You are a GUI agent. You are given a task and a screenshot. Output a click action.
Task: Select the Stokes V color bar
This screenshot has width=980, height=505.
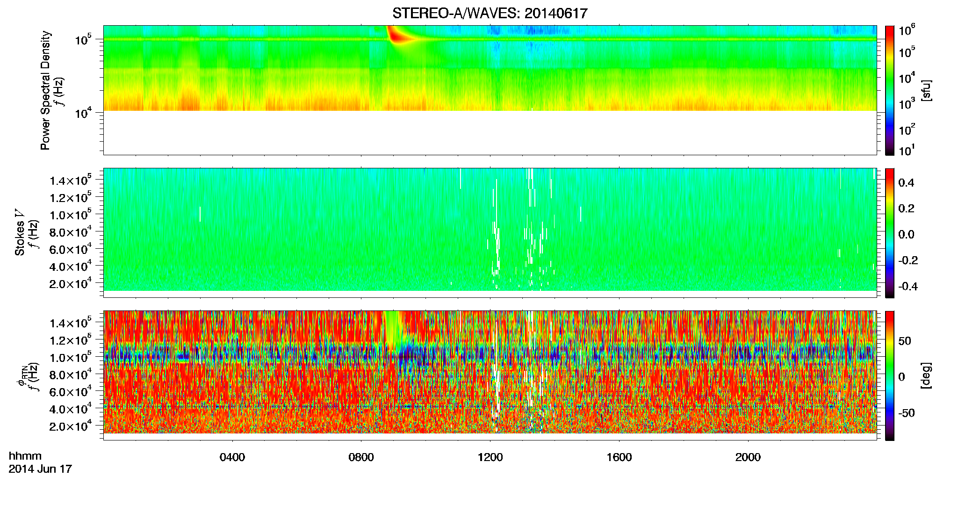pos(889,233)
